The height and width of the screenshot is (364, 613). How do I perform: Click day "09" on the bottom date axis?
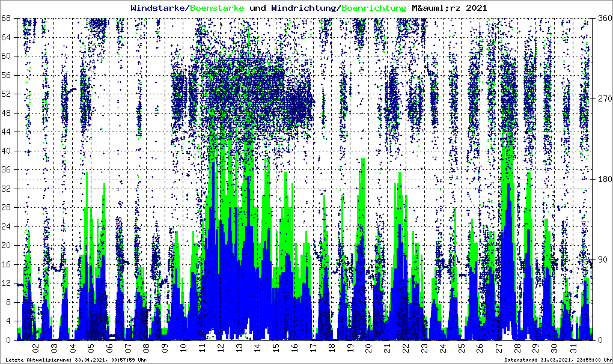click(x=165, y=347)
